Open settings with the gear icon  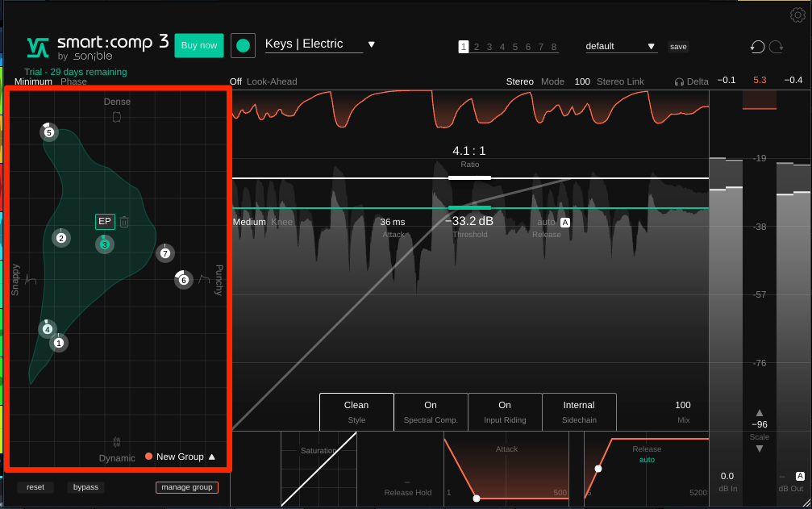(797, 15)
